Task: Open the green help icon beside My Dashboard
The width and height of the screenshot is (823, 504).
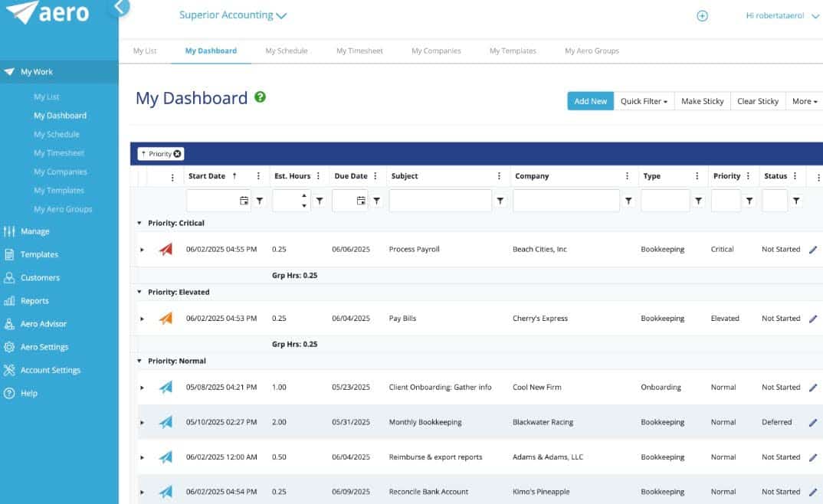Action: click(x=260, y=97)
